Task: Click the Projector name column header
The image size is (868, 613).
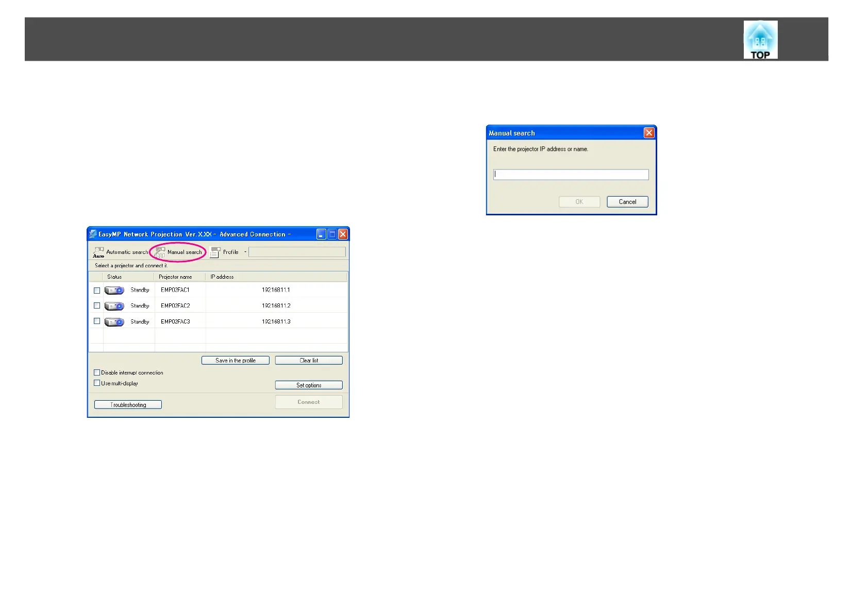Action: pos(180,277)
